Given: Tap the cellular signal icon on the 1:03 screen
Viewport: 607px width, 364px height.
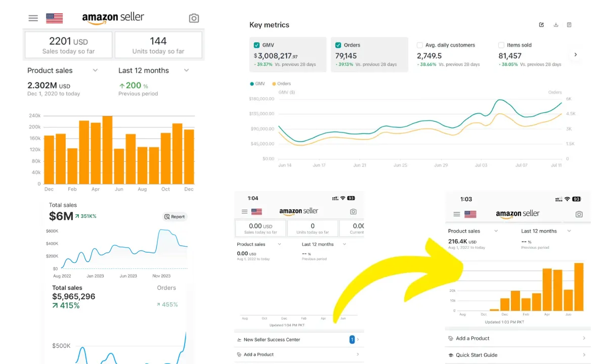Looking at the screenshot, I should [559, 199].
